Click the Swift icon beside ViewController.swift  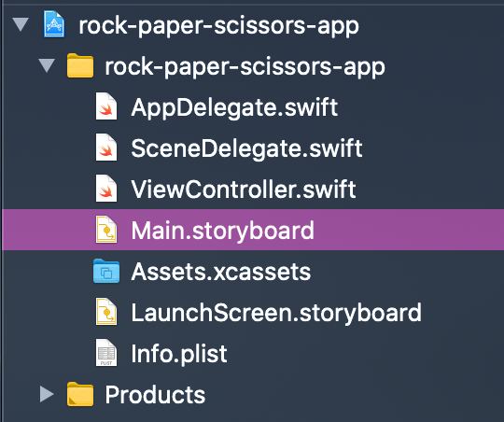106,189
